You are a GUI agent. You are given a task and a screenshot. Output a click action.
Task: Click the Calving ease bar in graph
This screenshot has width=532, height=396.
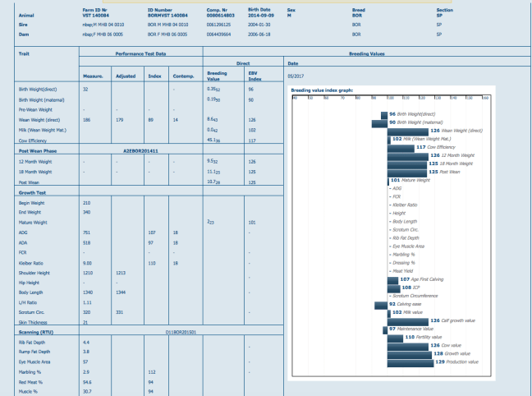coord(380,304)
